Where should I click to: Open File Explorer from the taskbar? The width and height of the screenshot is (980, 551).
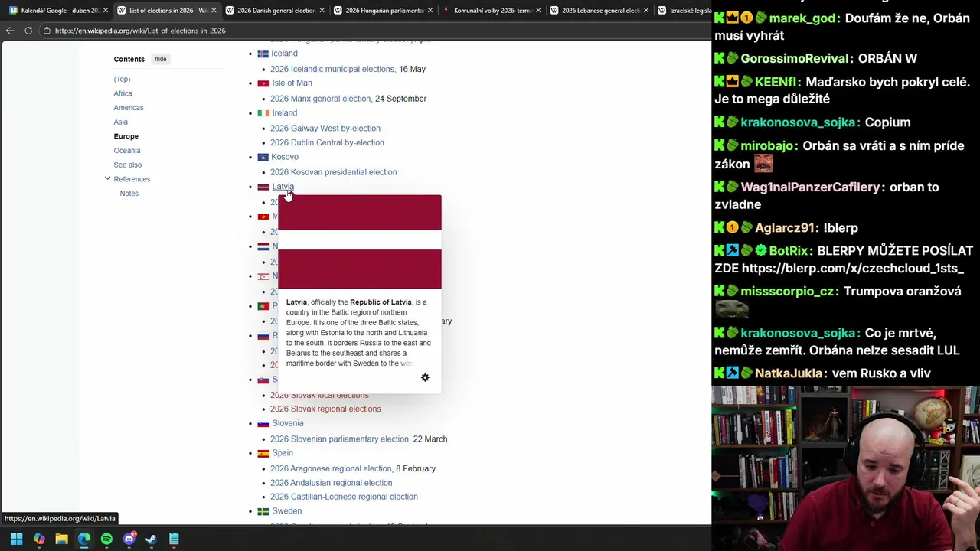pyautogui.click(x=61, y=539)
